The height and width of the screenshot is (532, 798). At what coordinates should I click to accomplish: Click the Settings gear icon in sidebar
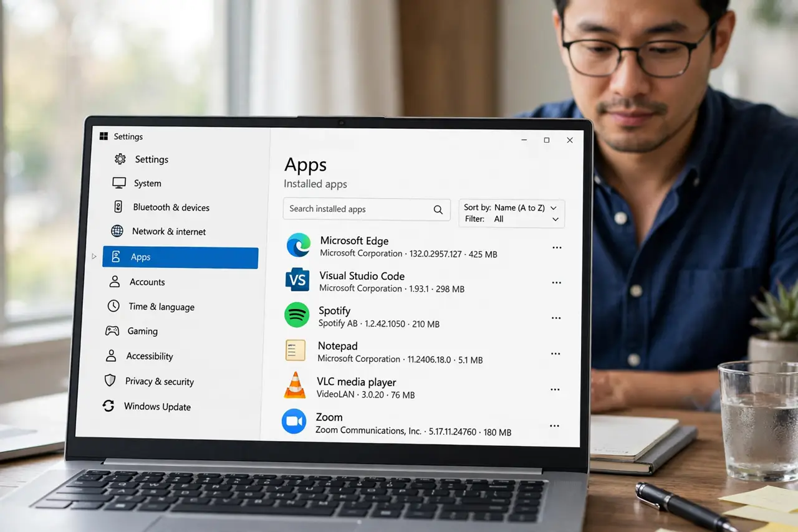pos(120,159)
